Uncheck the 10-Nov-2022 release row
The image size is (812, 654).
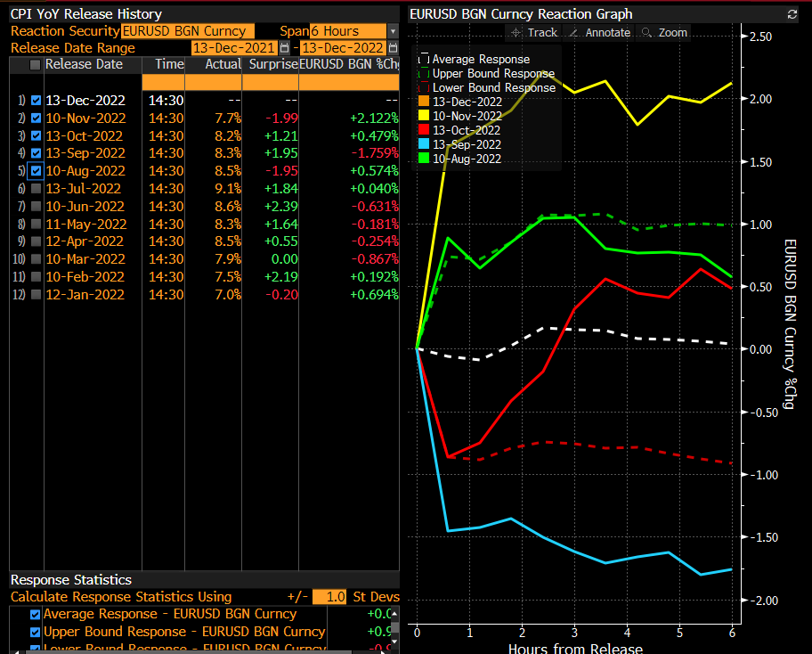(x=36, y=118)
